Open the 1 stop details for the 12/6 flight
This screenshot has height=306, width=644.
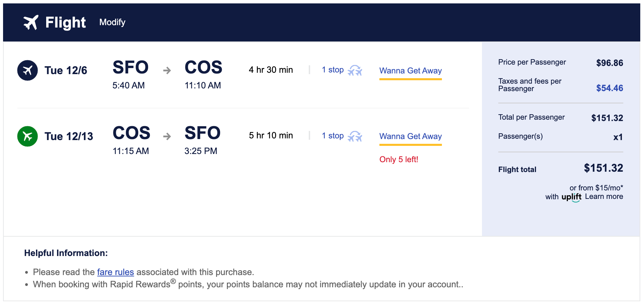[333, 70]
